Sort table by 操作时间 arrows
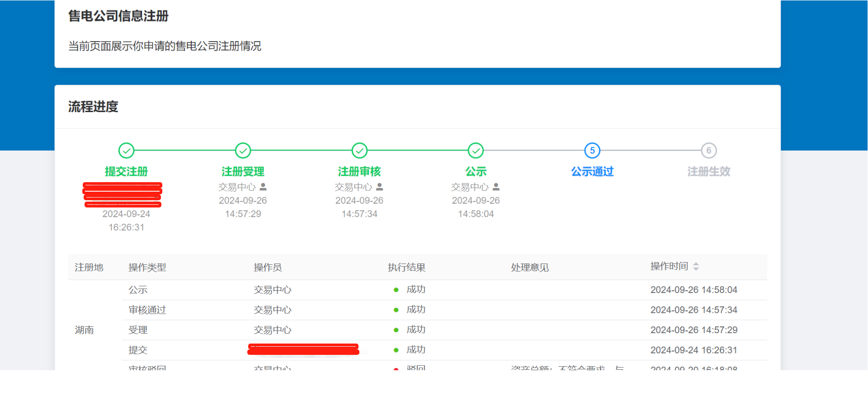Viewport: 868px width, 410px height. [x=696, y=267]
